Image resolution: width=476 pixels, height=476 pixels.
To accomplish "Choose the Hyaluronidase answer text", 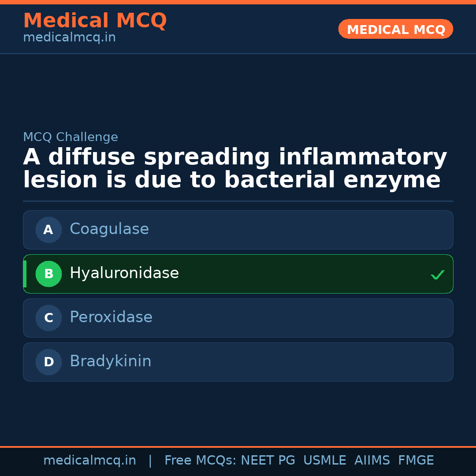I will tap(124, 273).
